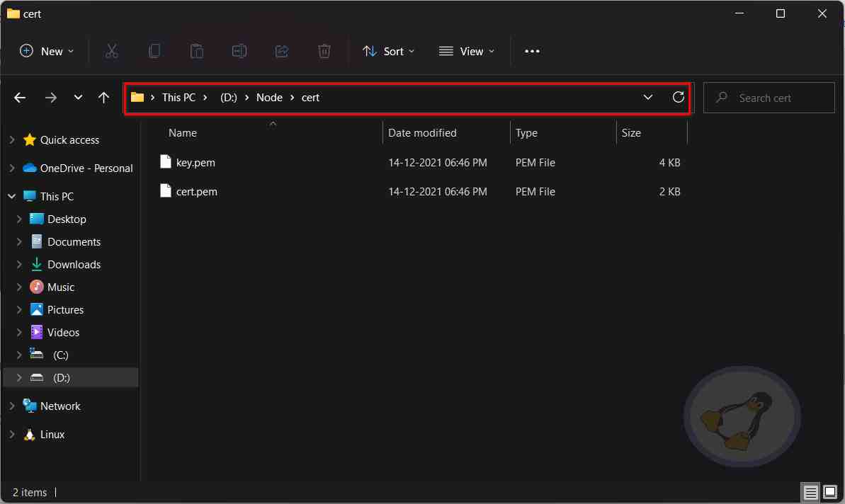Sort by Date modified column header
The width and height of the screenshot is (845, 504).
(422, 132)
